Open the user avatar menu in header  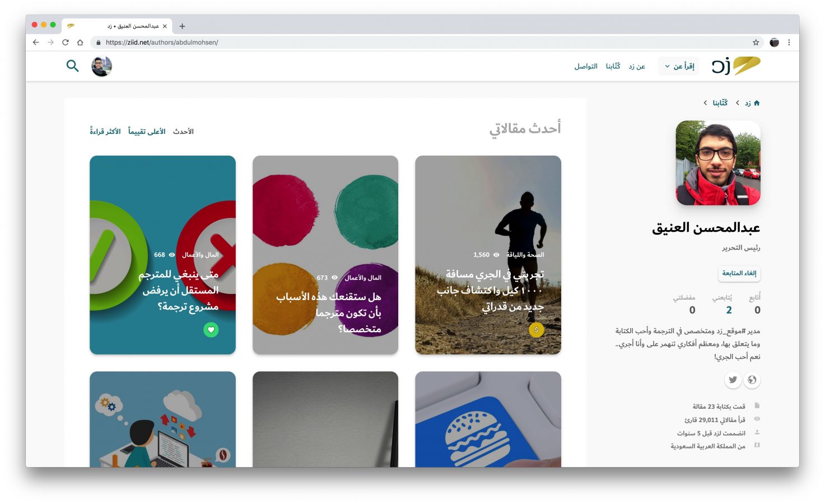click(x=102, y=67)
